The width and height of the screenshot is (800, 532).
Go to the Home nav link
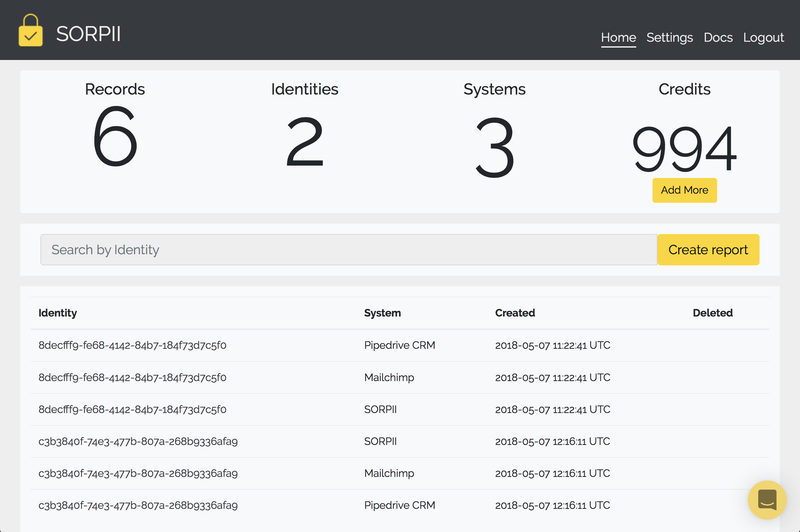pos(618,37)
